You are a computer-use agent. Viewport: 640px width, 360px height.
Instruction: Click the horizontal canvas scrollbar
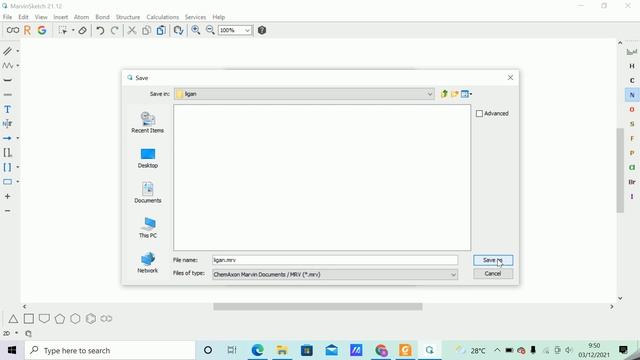coord(318,307)
